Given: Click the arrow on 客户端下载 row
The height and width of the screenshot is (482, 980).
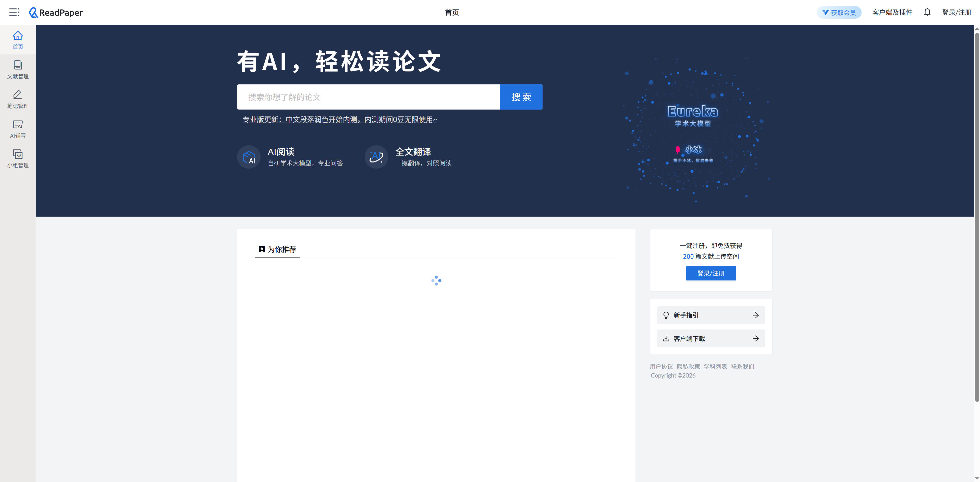Looking at the screenshot, I should [x=755, y=338].
